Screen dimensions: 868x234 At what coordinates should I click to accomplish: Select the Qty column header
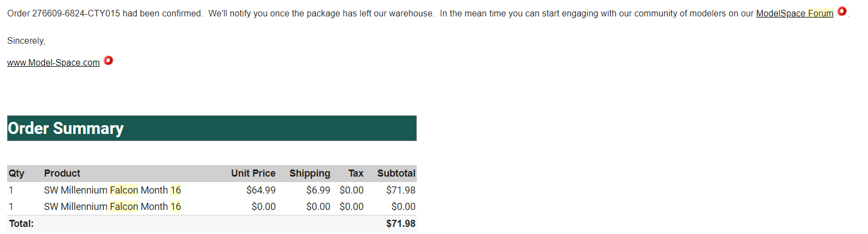point(16,173)
